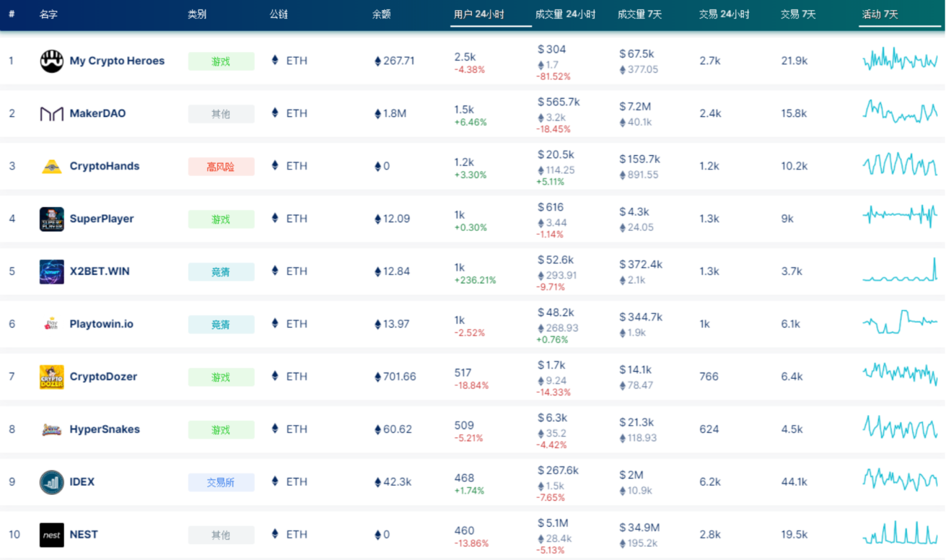
Task: Click 交易所 category tag for IDEX
Action: click(221, 483)
